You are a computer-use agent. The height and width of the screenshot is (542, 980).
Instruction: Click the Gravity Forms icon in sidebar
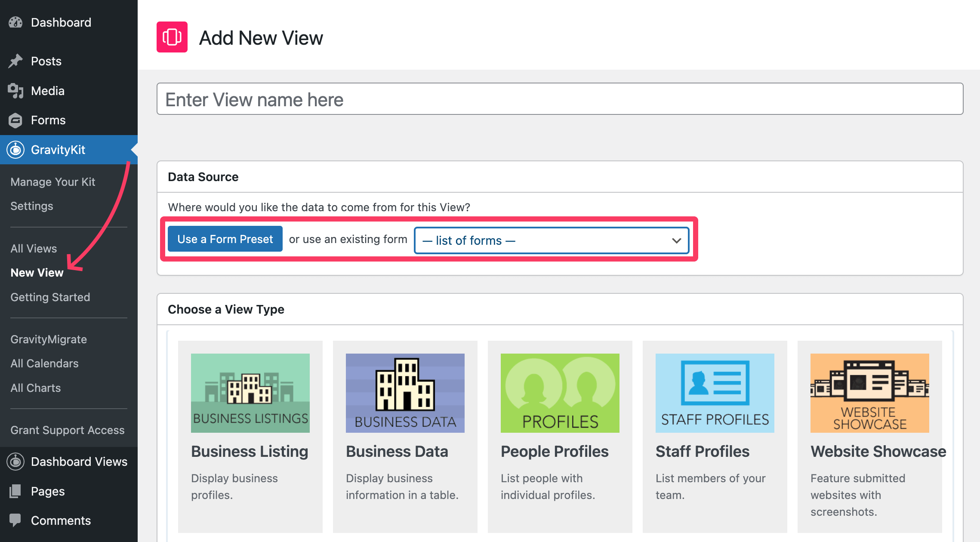coord(15,120)
